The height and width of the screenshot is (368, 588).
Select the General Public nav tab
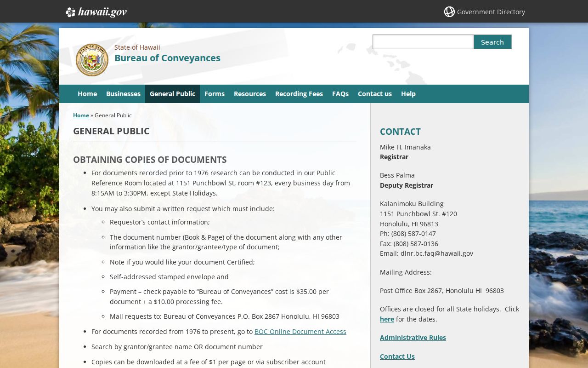click(172, 94)
